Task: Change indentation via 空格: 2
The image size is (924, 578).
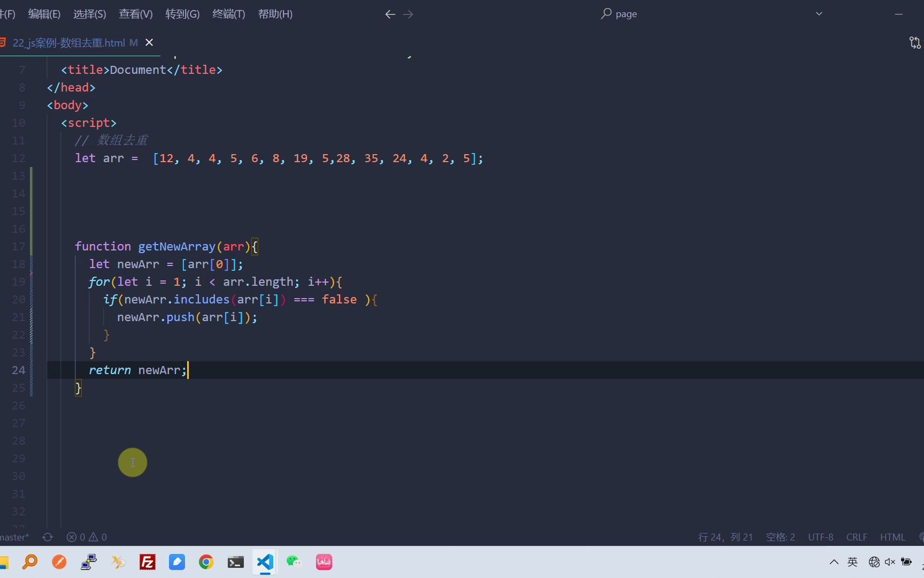Action: (x=781, y=537)
